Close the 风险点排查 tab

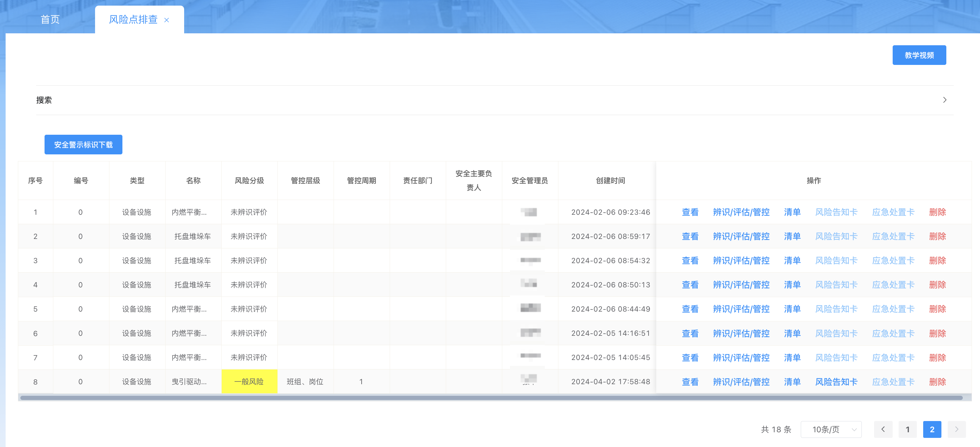point(167,20)
